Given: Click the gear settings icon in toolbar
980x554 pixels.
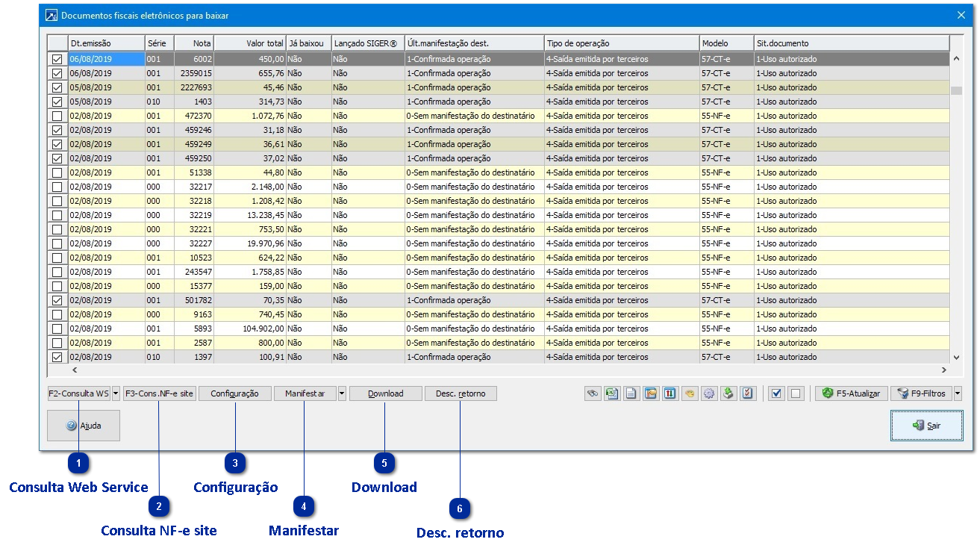Looking at the screenshot, I should pyautogui.click(x=709, y=394).
